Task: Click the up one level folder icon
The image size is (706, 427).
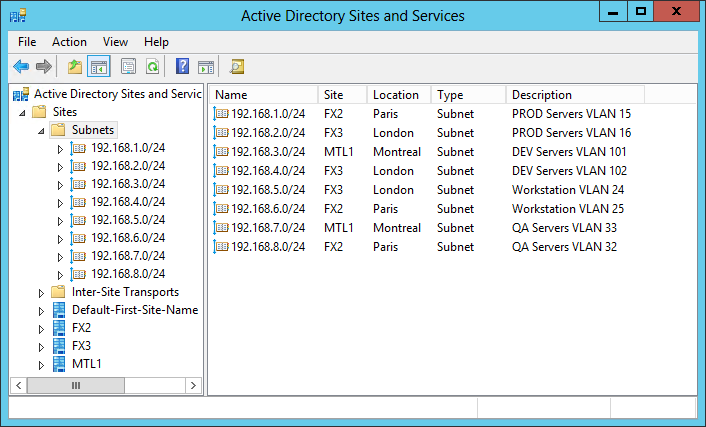Action: click(x=75, y=67)
